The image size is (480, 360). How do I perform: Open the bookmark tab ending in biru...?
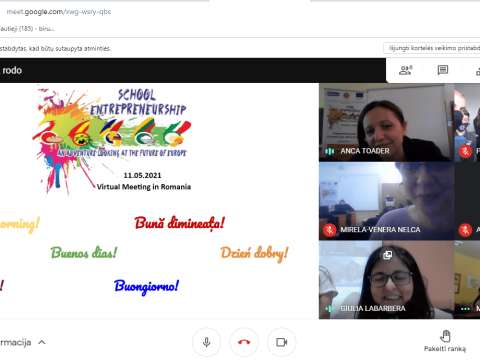point(27,29)
